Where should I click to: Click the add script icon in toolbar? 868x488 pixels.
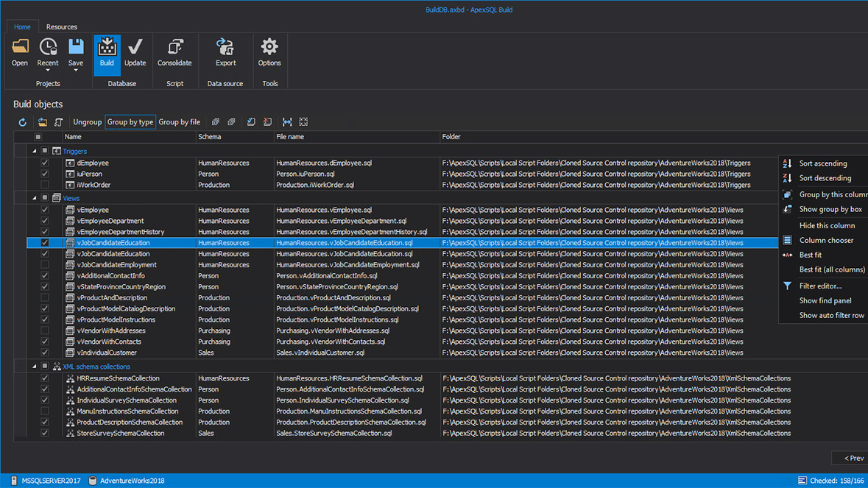point(59,122)
